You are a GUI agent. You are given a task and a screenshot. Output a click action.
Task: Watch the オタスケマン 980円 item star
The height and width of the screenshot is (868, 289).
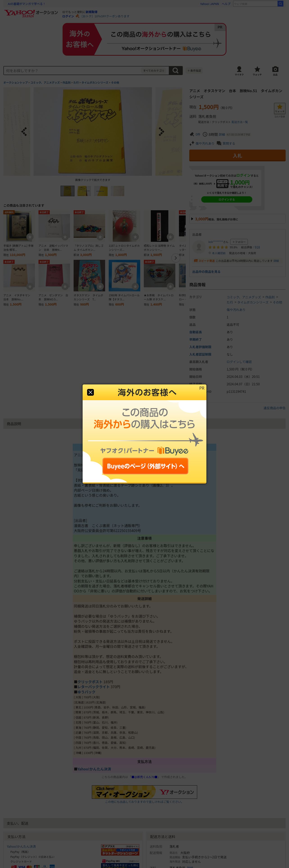pos(100,286)
